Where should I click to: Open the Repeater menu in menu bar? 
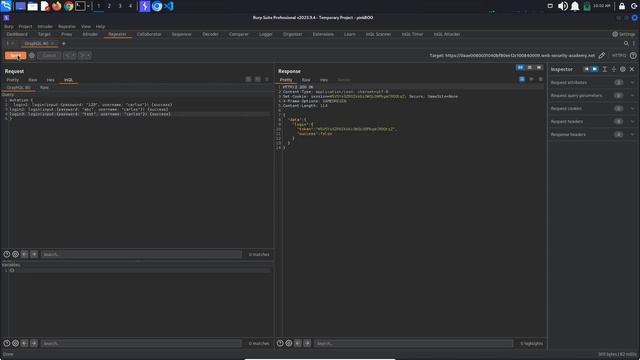[x=67, y=27]
